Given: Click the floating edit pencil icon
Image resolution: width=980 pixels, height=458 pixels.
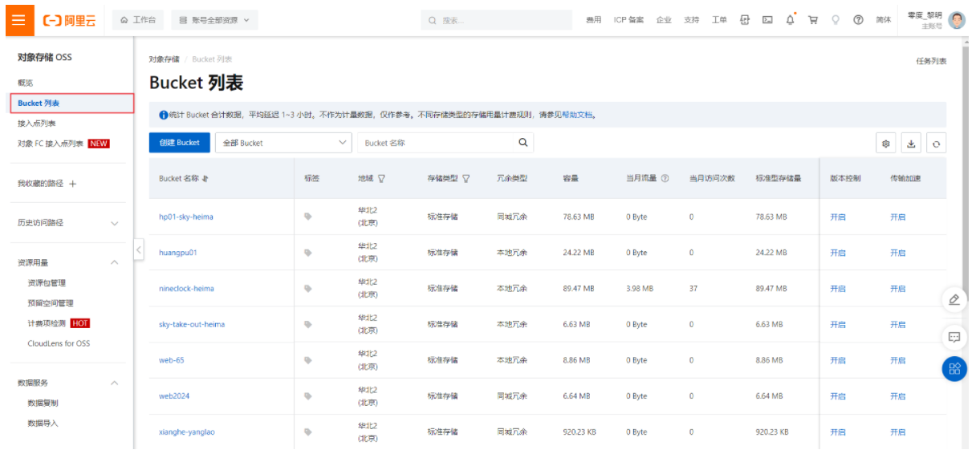Looking at the screenshot, I should [x=954, y=299].
